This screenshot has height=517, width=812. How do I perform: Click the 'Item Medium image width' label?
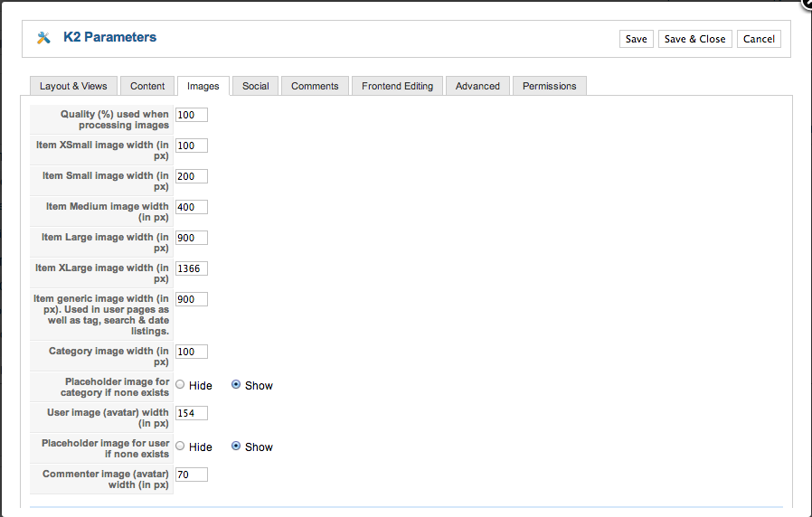click(x=108, y=211)
